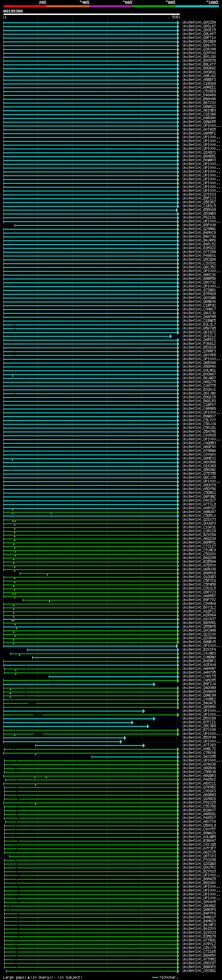
Task: Click the orange ~40% identity legend segment
Action: 68,6
